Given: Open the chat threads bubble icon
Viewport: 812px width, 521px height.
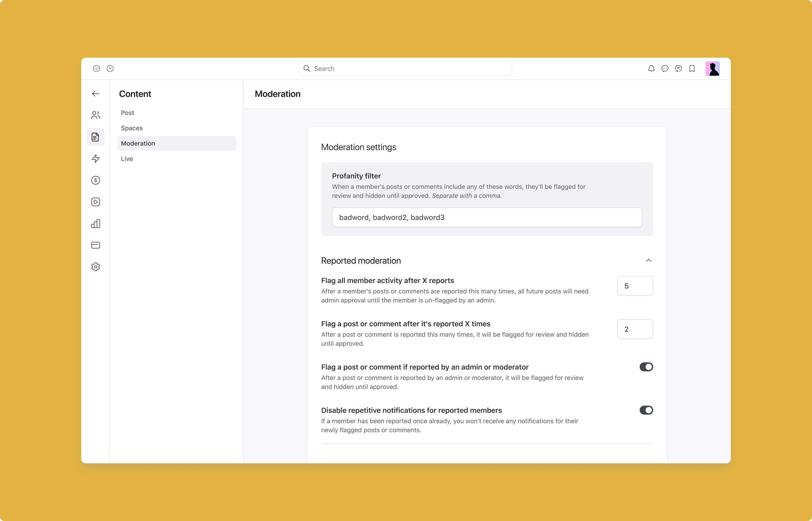Looking at the screenshot, I should pyautogui.click(x=678, y=69).
